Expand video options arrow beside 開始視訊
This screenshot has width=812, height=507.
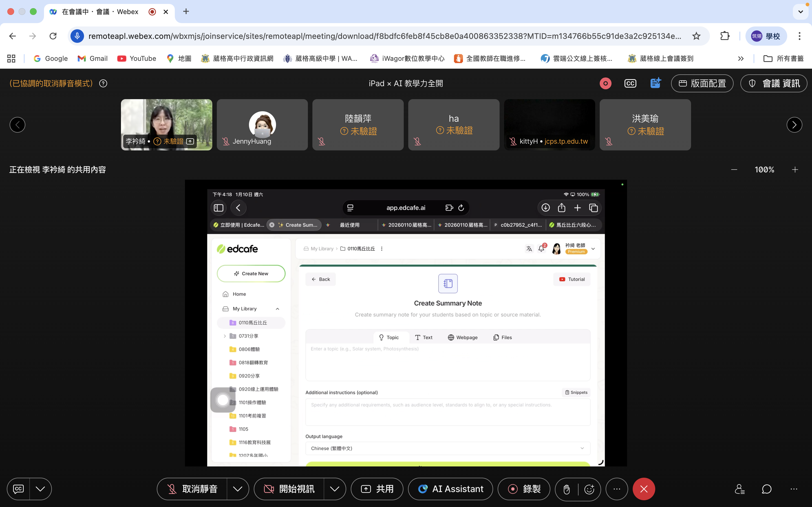[x=335, y=489]
